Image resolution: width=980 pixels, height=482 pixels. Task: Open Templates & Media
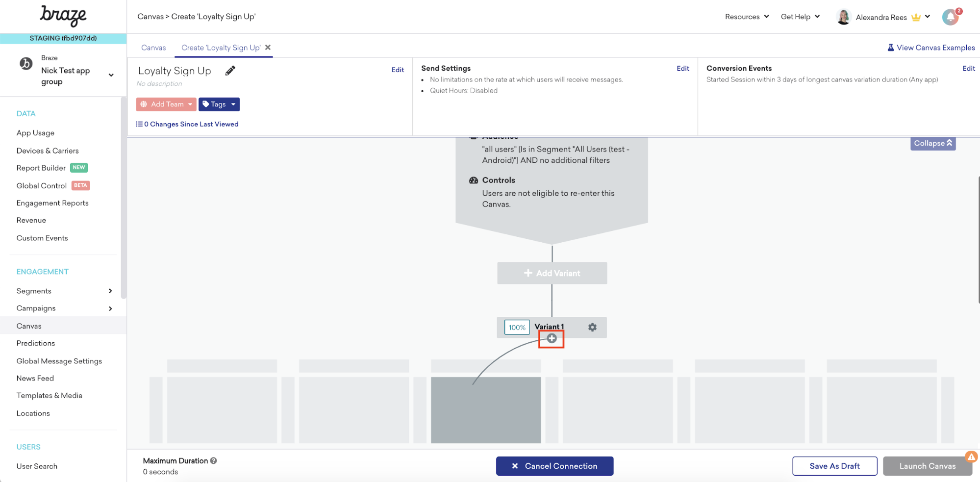[x=50, y=395]
